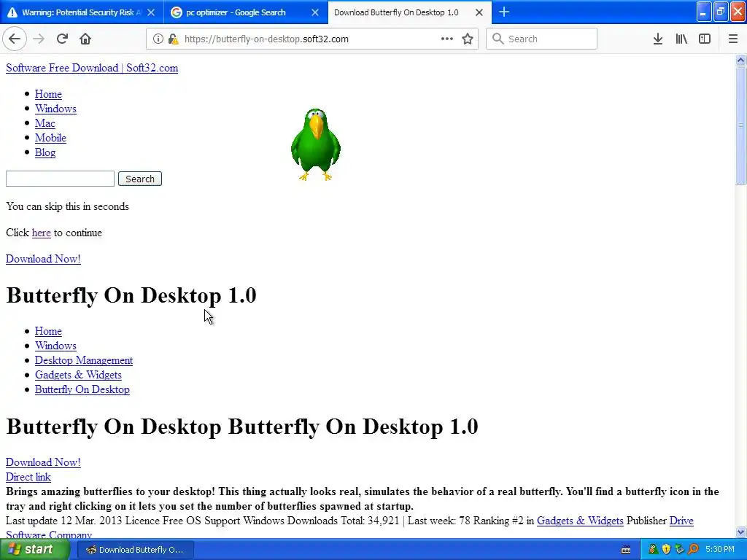The image size is (747, 560).
Task: Open the Mobile navigation link
Action: 50,138
